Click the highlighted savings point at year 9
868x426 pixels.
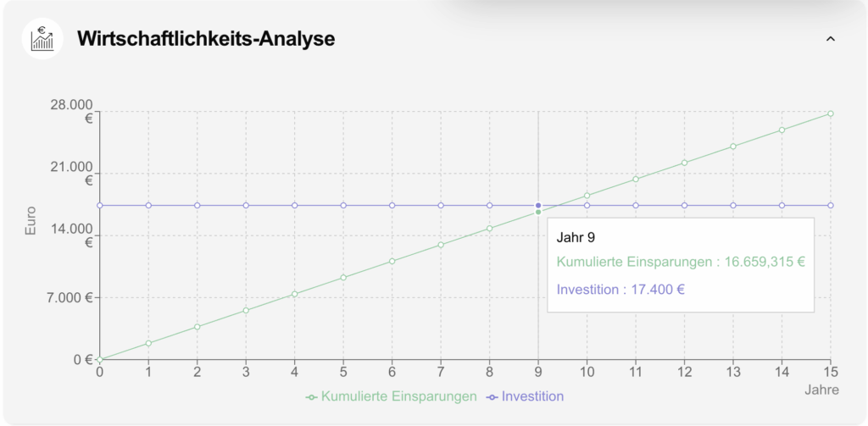point(538,212)
